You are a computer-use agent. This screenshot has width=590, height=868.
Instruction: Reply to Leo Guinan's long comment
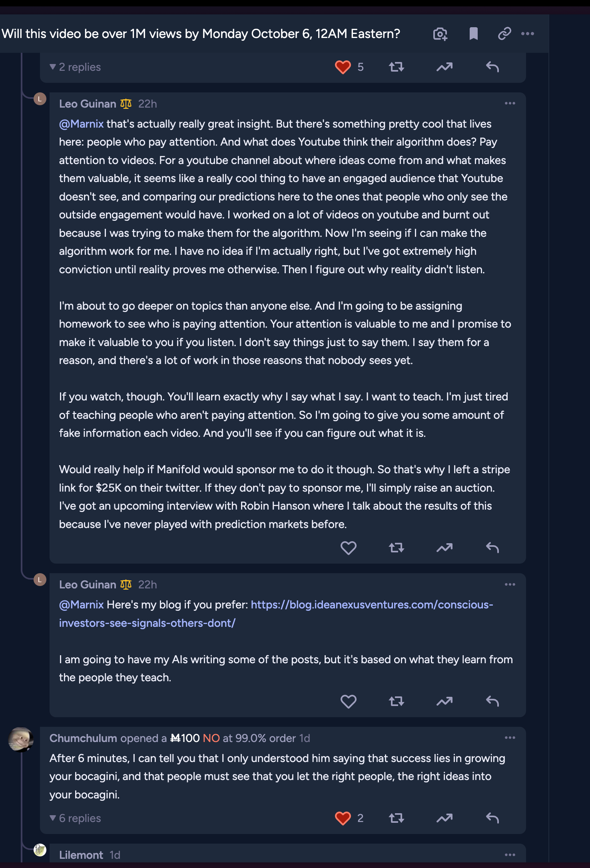492,548
